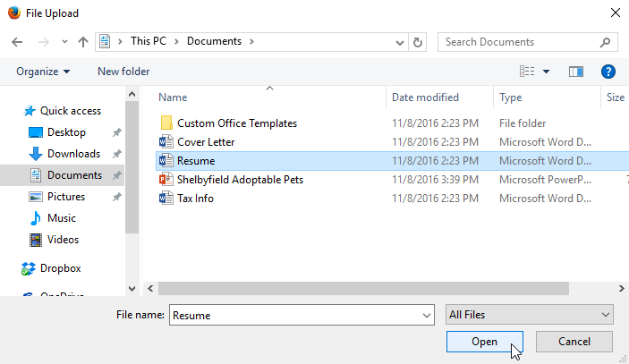
Task: Toggle the preview pane icon
Action: click(576, 72)
